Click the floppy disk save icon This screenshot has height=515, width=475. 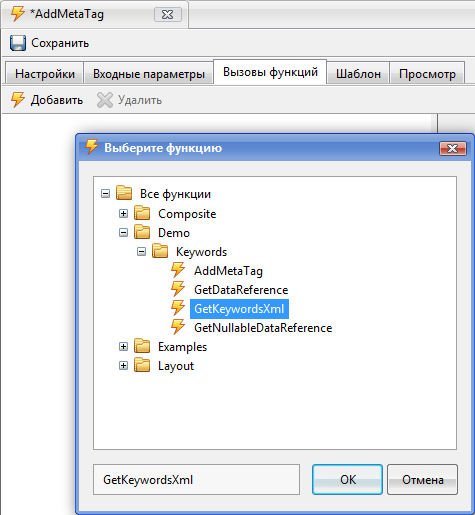pos(18,43)
